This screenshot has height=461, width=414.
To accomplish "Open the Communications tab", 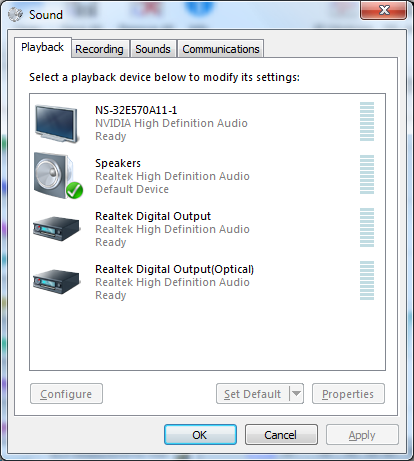I will pyautogui.click(x=221, y=49).
